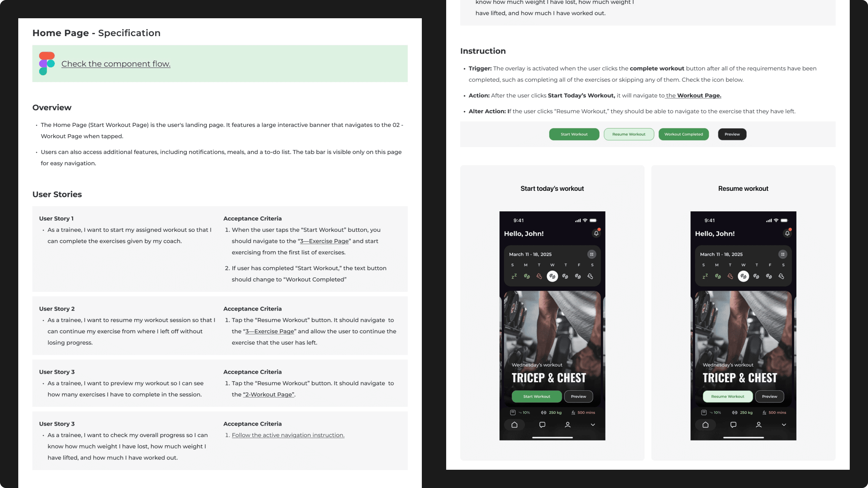Tap green Start Workout button in phone mockup

click(537, 396)
